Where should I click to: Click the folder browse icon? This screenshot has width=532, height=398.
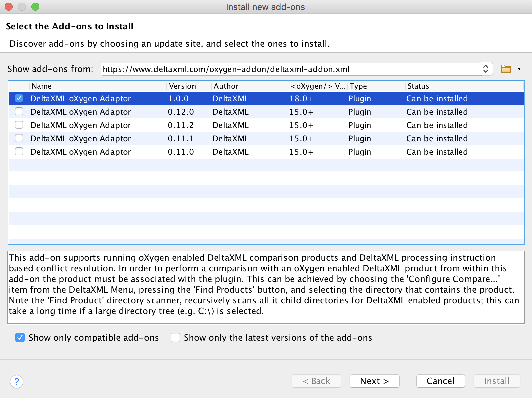[506, 69]
